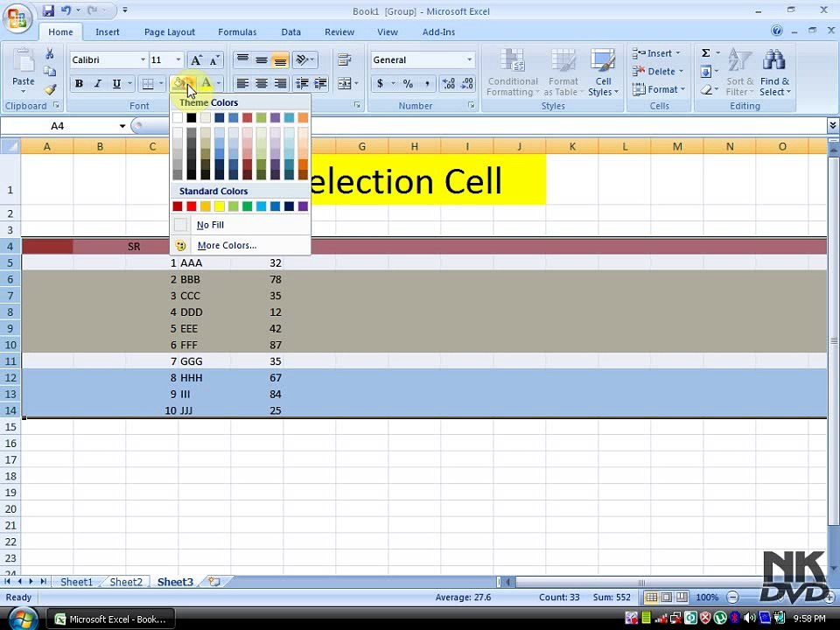Open Microsoft Office Excel Help icon
840x630 pixels.
776,31
